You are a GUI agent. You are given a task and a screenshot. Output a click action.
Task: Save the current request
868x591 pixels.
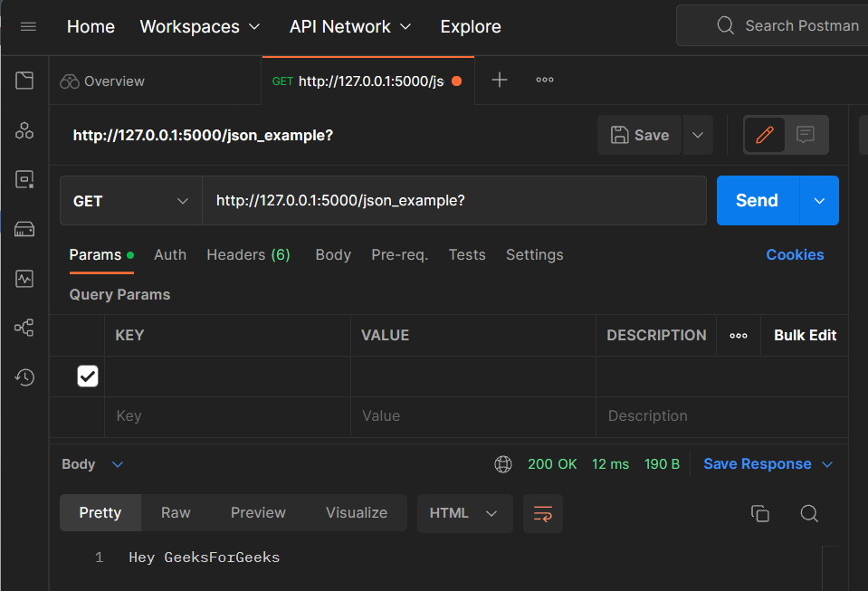pyautogui.click(x=639, y=135)
